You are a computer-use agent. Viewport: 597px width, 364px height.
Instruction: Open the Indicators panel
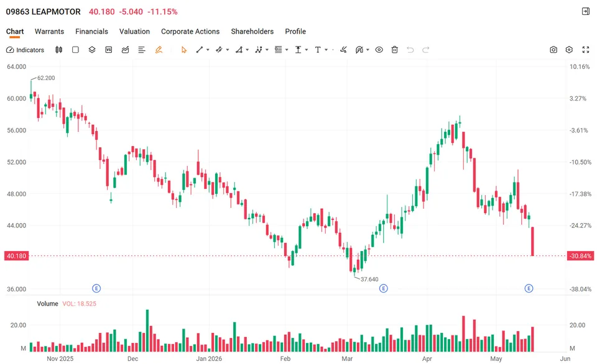[25, 50]
